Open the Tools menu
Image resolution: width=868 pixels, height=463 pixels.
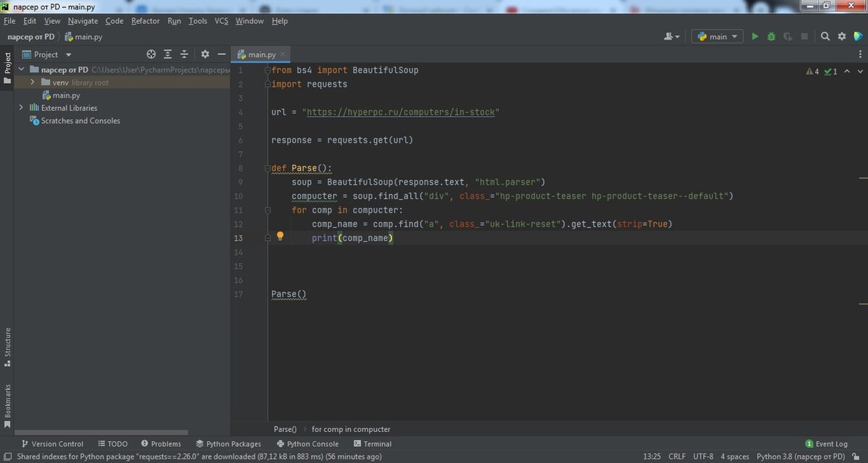pyautogui.click(x=198, y=21)
